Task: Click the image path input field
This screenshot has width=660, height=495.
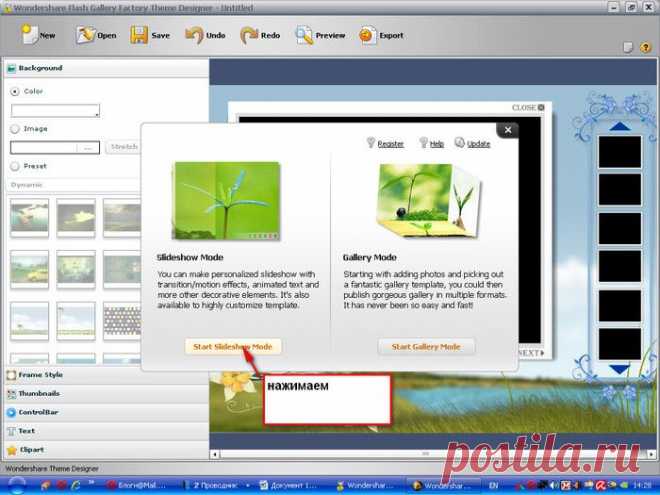Action: [44, 148]
